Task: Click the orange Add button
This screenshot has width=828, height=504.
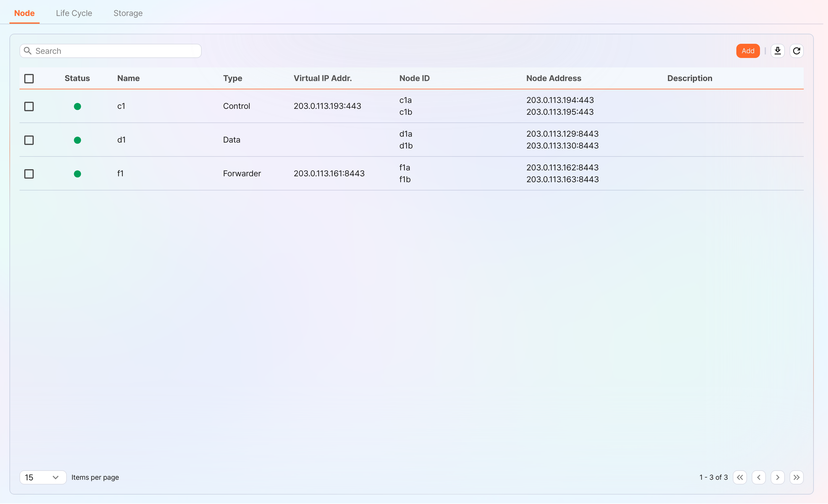Action: [748, 51]
